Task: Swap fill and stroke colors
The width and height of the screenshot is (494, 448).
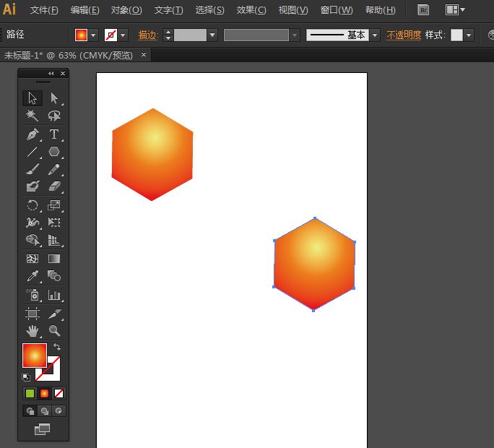Action: pos(57,348)
